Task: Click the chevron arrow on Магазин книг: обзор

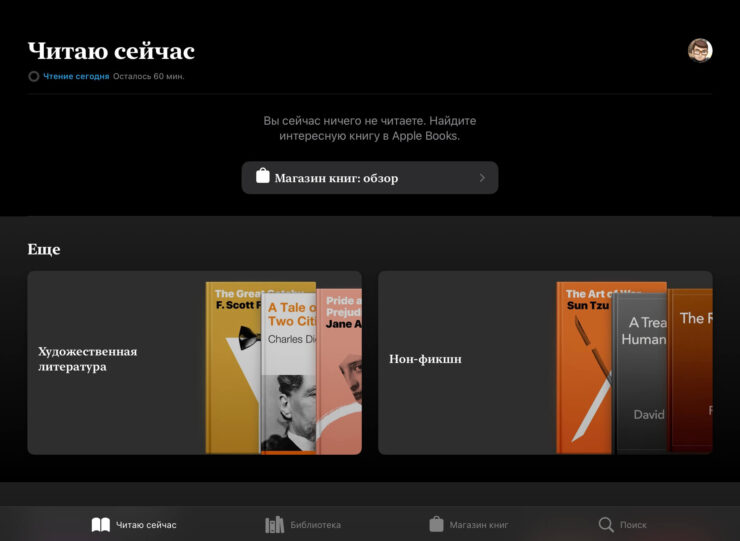Action: [482, 178]
